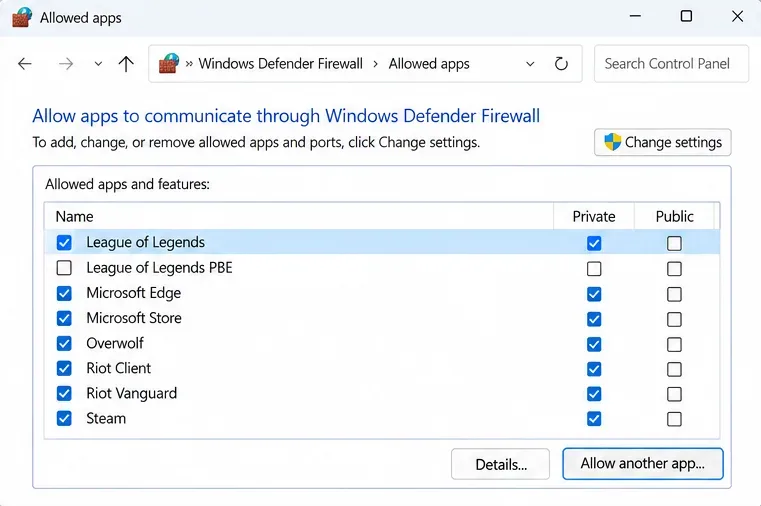
Task: Click the double chevron in address bar
Action: 189,64
